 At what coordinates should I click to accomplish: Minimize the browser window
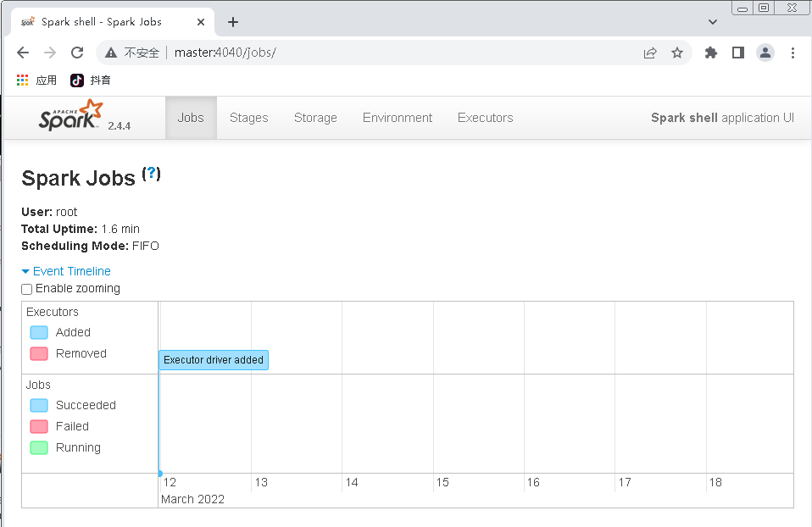click(742, 8)
